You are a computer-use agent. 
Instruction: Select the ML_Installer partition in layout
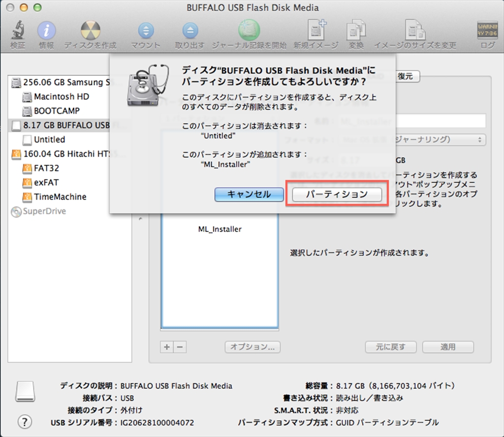pyautogui.click(x=220, y=229)
